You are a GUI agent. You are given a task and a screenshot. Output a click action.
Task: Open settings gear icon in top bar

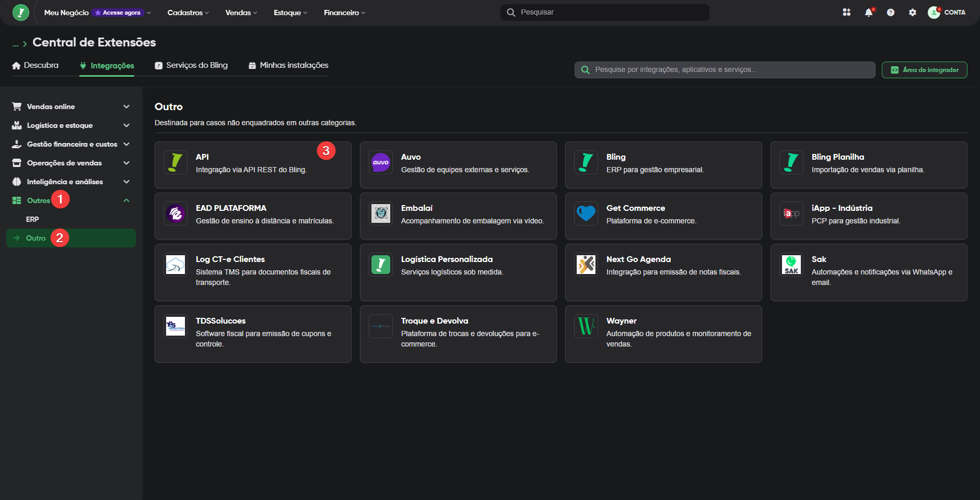click(913, 12)
